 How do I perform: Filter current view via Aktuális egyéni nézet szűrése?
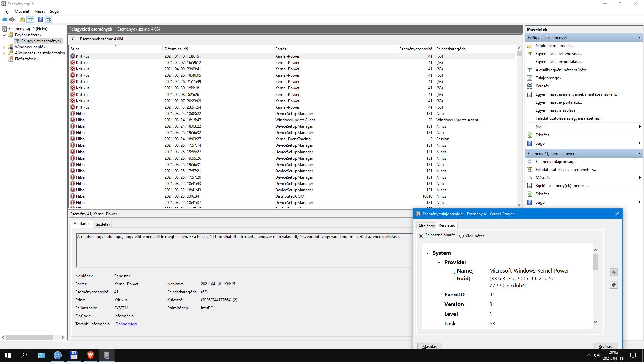tap(562, 70)
